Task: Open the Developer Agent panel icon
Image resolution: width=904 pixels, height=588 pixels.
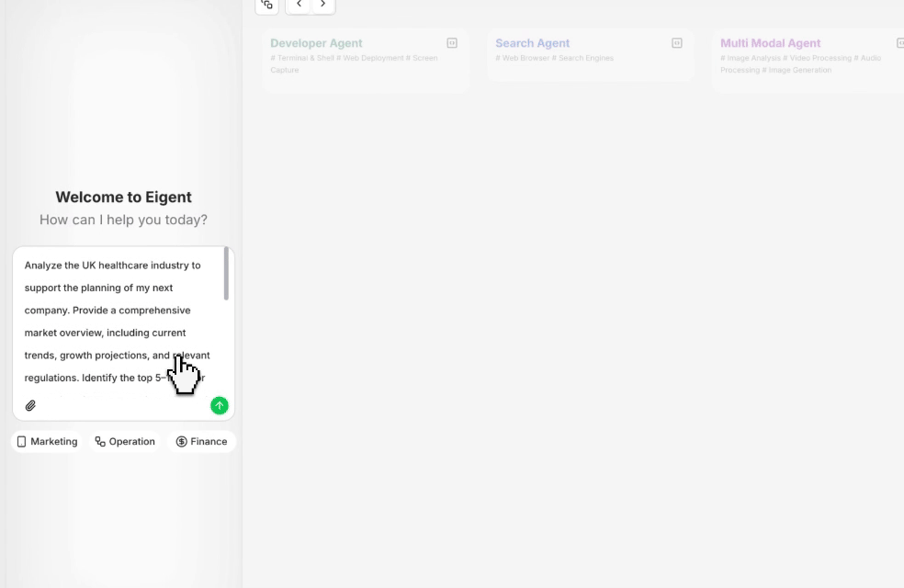Action: (452, 43)
